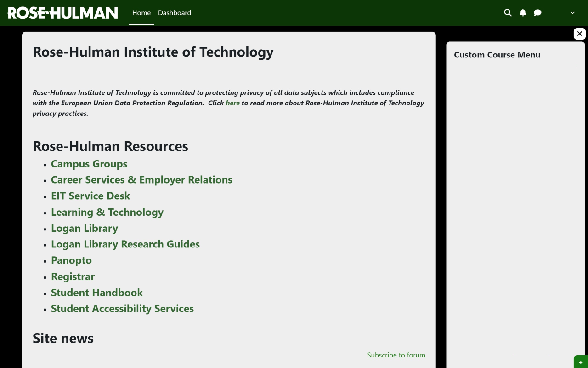Viewport: 588px width, 368px height.
Task: Switch to the Dashboard tab
Action: (175, 13)
